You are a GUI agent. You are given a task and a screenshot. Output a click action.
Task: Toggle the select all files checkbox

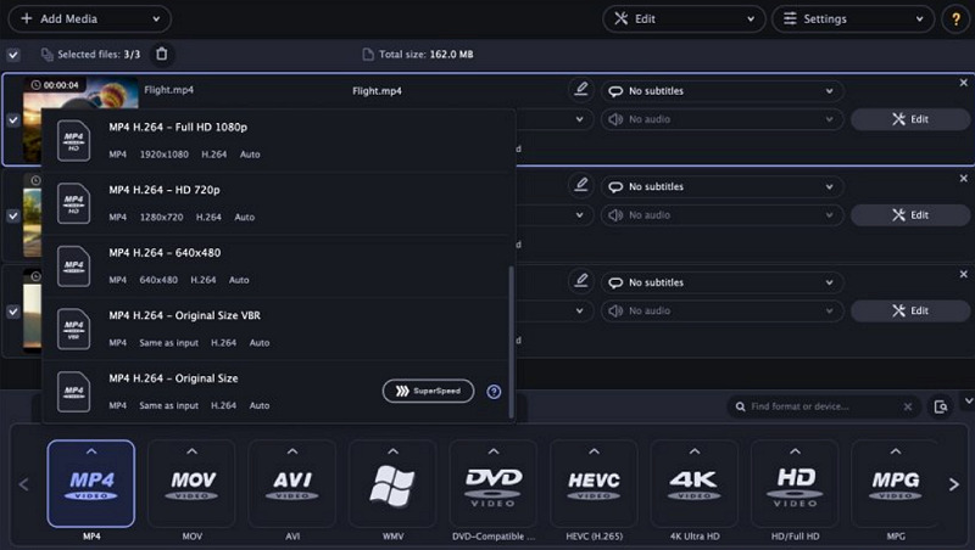(13, 55)
